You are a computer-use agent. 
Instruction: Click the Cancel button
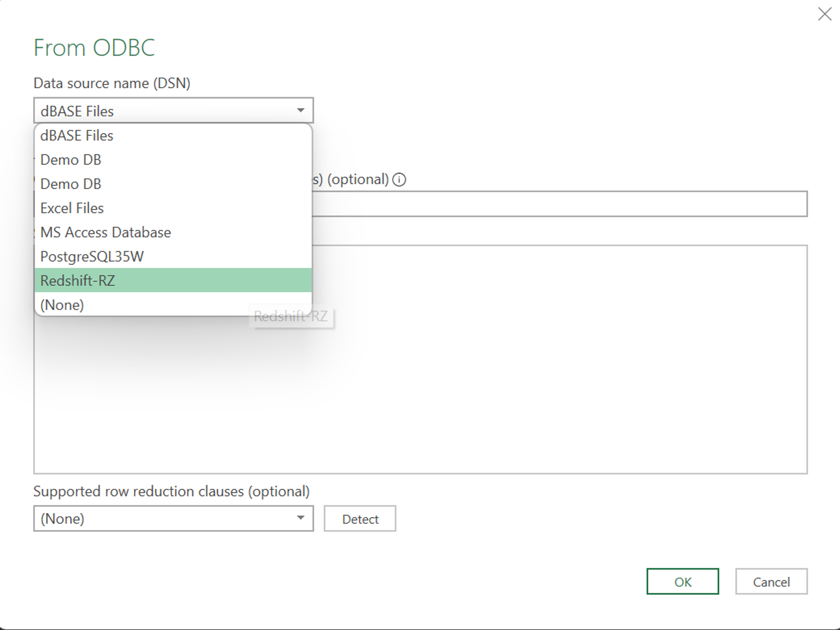click(771, 581)
